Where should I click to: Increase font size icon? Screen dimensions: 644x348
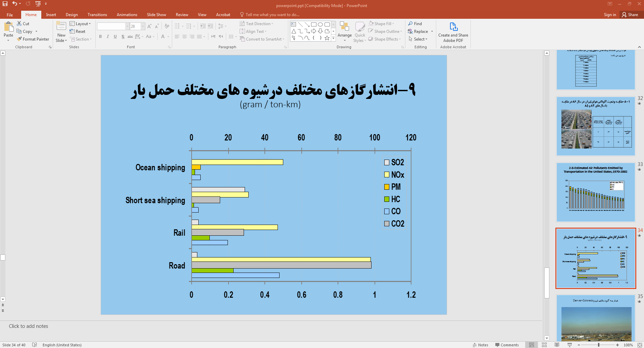tap(149, 26)
